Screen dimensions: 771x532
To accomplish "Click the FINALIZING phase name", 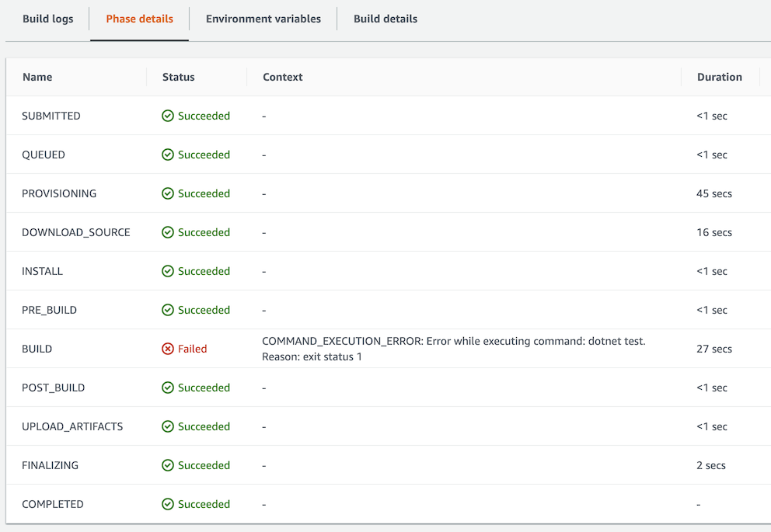I will click(50, 465).
